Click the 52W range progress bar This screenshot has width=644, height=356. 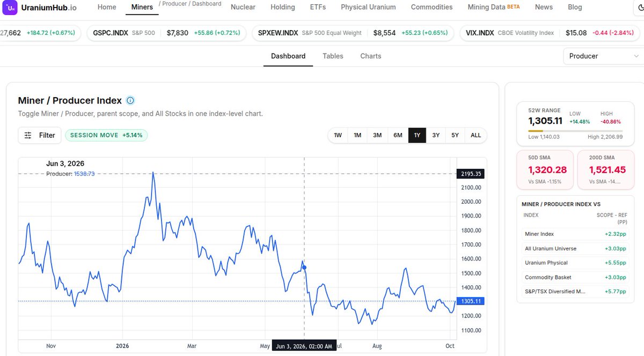click(x=575, y=130)
